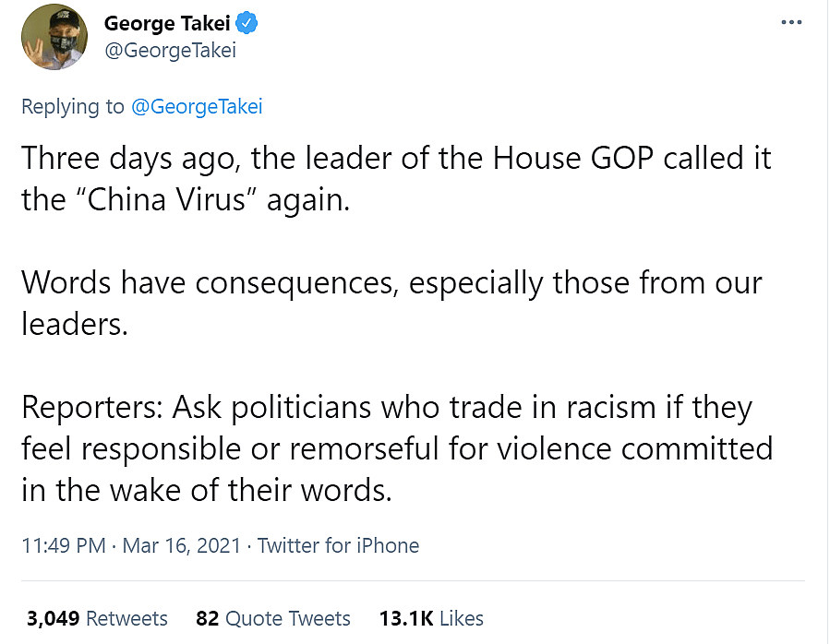View the 3,049 Retweets list
Viewport: 830px width, 644px height.
point(97,617)
